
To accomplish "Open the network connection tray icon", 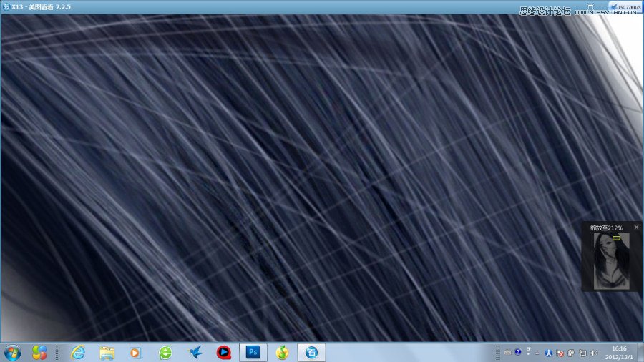I will pyautogui.click(x=582, y=353).
